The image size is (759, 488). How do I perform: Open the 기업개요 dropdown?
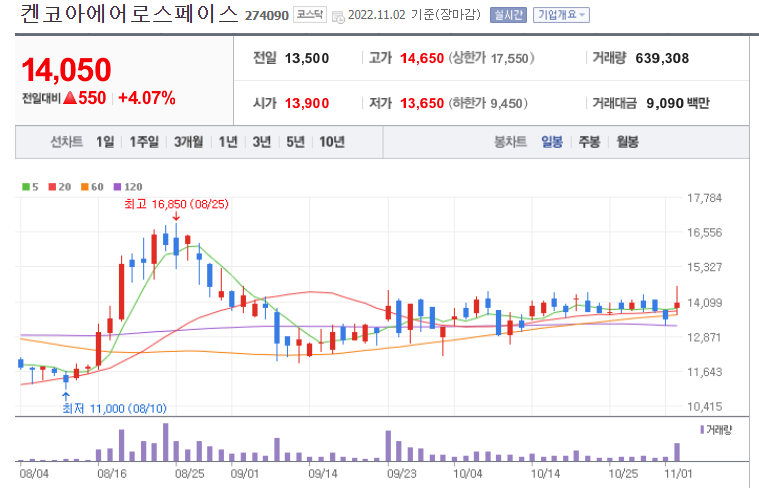[562, 15]
